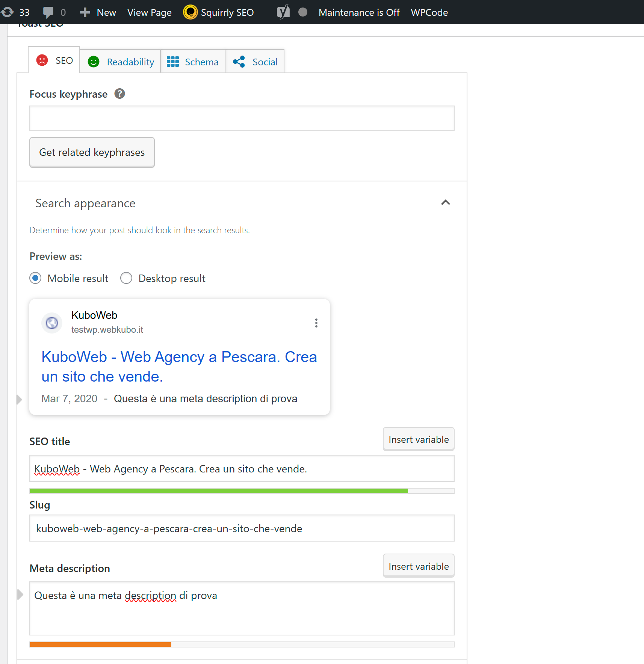Open Insert variable for SEO title
Viewport: 644px width, 664px height.
(x=418, y=439)
